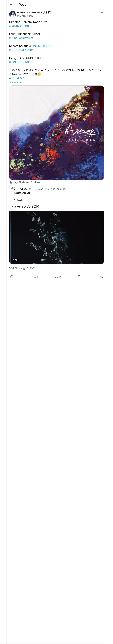Open the #トリルダン hashtag
The height and width of the screenshot is (644, 113).
[17, 78]
